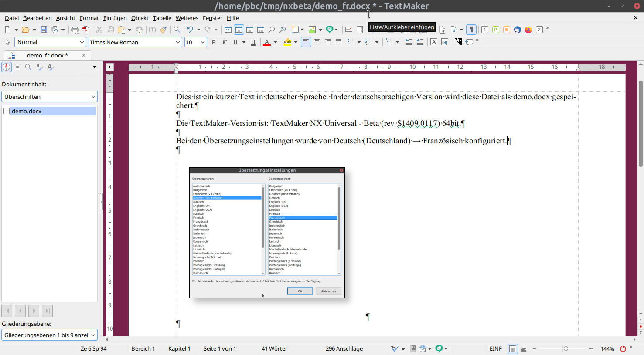The height and width of the screenshot is (355, 644).
Task: Click the first-heading navigation button in the sidebar
Action: tap(7, 311)
